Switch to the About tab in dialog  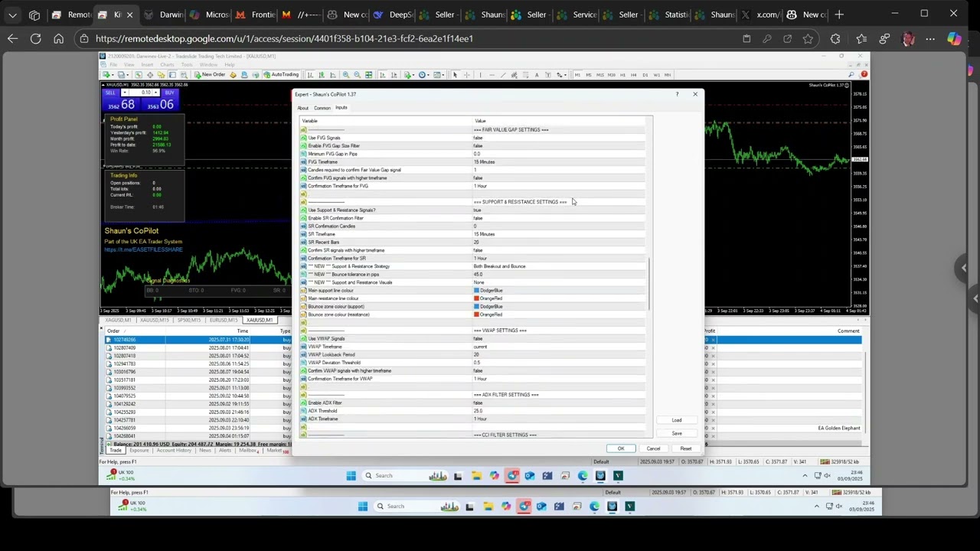point(303,108)
